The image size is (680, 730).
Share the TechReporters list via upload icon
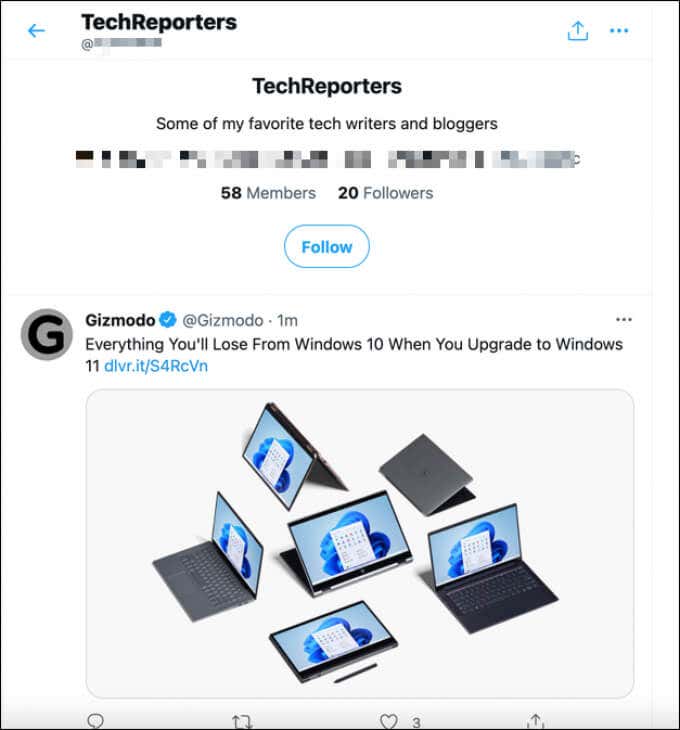pos(578,31)
